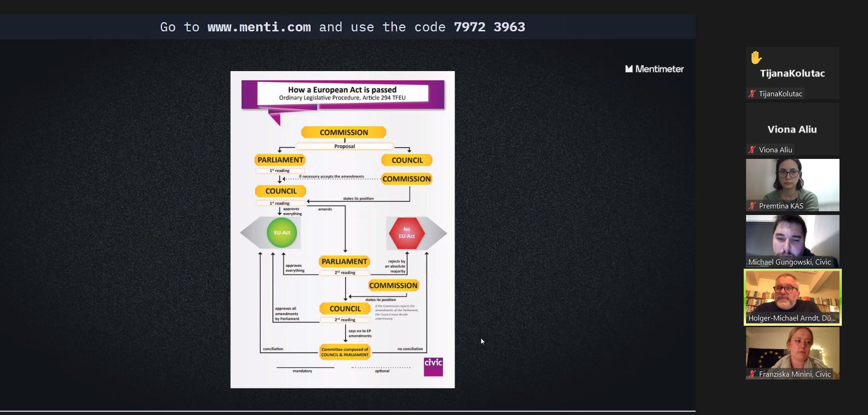Screen dimensions: 868x415
Task: Click the "How a European Act is passed" title
Action: tap(342, 90)
